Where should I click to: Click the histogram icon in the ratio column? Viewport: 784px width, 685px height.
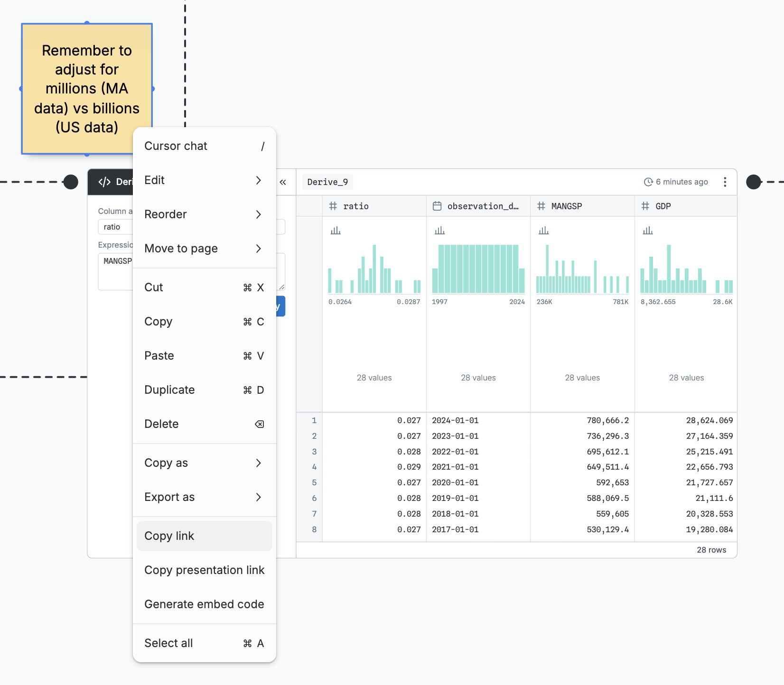(336, 231)
